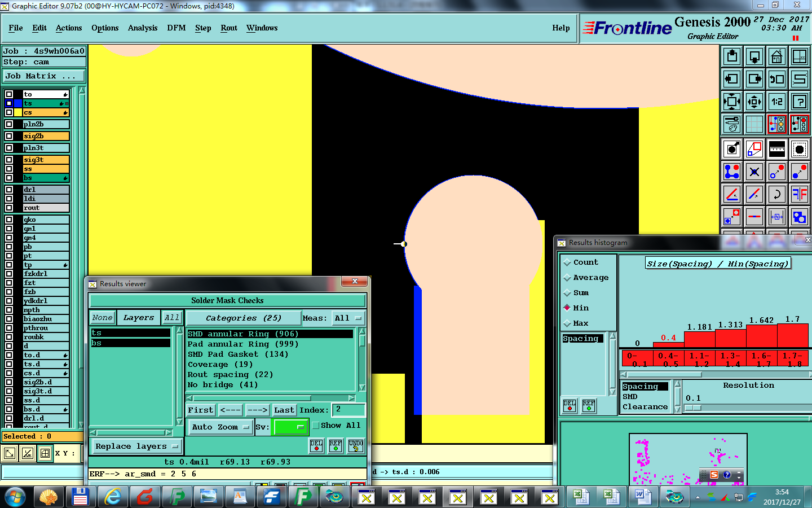
Task: Click the black X delete icon
Action: pyautogui.click(x=754, y=171)
